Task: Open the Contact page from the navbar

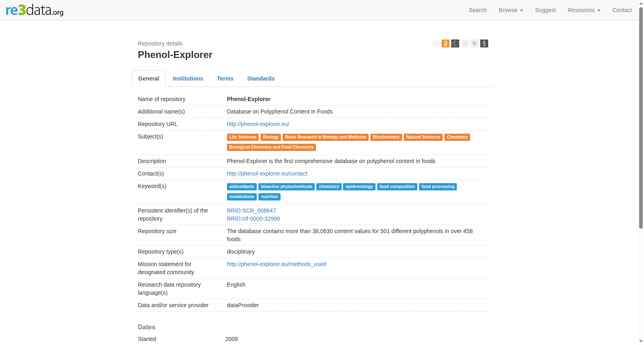Action: click(x=622, y=10)
